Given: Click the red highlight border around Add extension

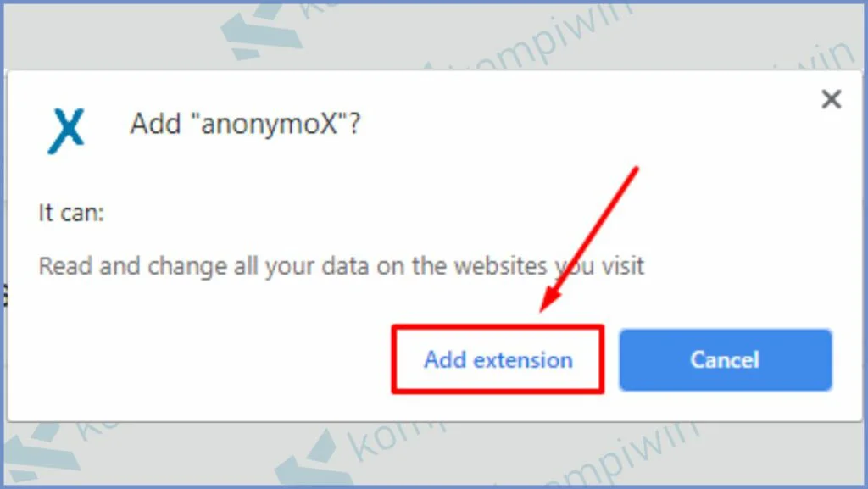Looking at the screenshot, I should 498,327.
